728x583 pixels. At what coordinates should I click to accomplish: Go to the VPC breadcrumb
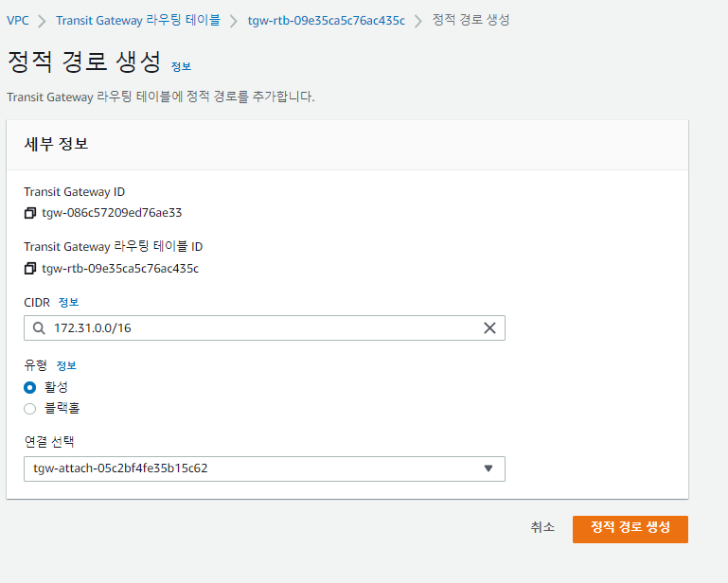17,20
